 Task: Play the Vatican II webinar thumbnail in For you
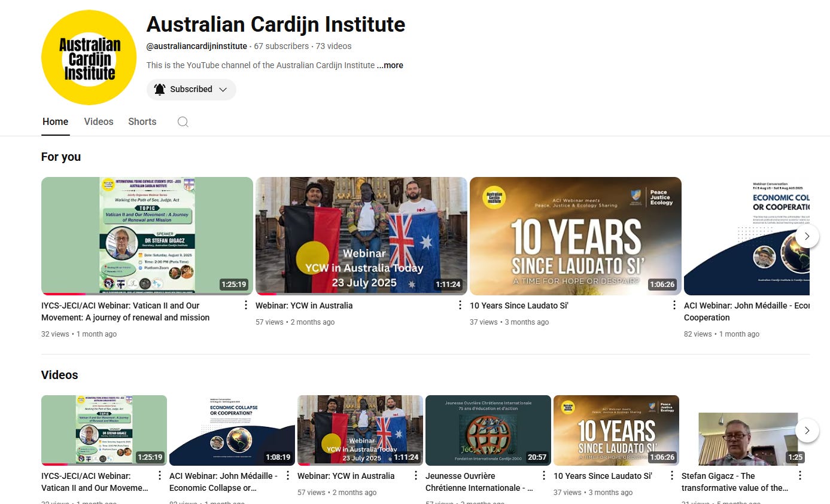(x=147, y=236)
